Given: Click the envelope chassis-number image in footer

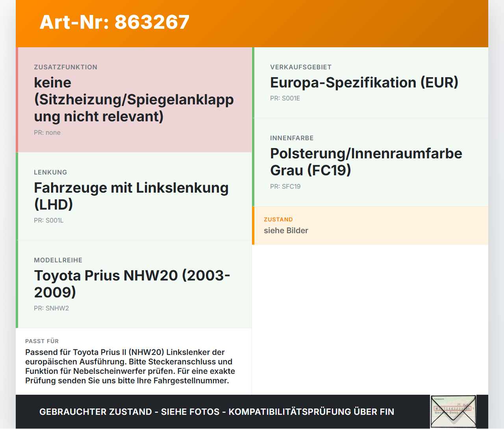Looking at the screenshot, I should click(x=453, y=412).
